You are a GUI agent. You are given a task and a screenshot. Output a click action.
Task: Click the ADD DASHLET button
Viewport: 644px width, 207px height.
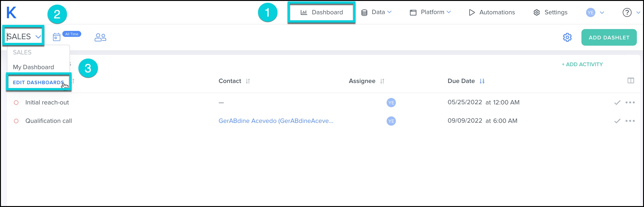(x=609, y=37)
